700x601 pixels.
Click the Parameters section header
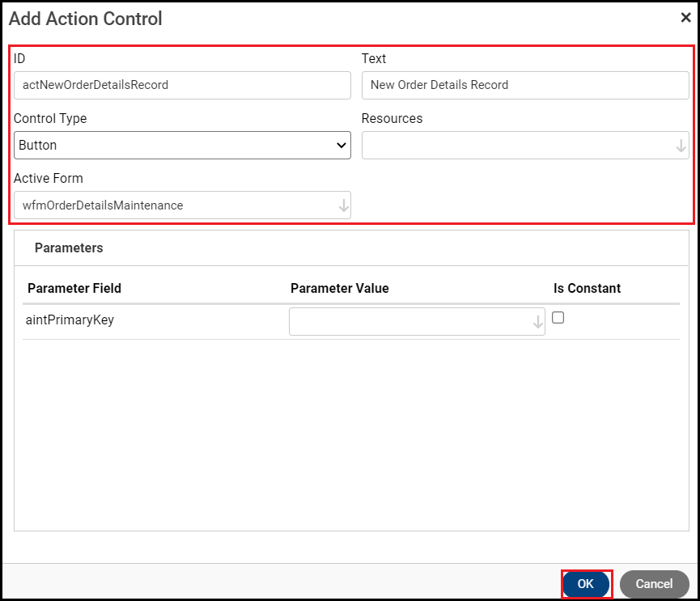[x=69, y=248]
